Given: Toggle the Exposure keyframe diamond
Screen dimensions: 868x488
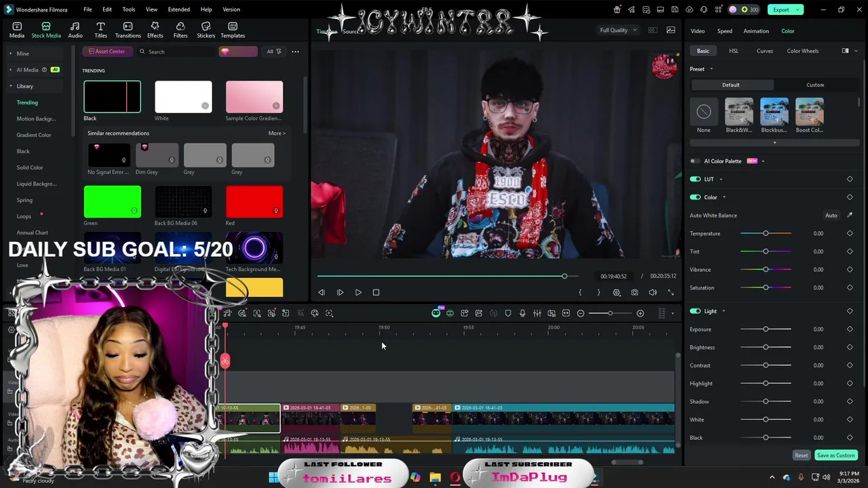Looking at the screenshot, I should pyautogui.click(x=850, y=329).
